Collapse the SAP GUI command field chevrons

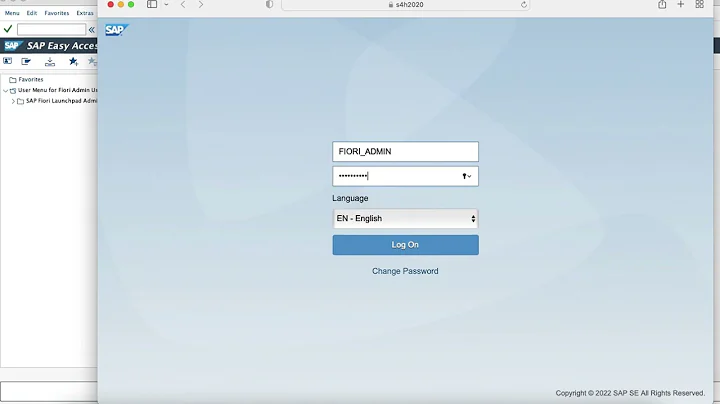pyautogui.click(x=92, y=30)
